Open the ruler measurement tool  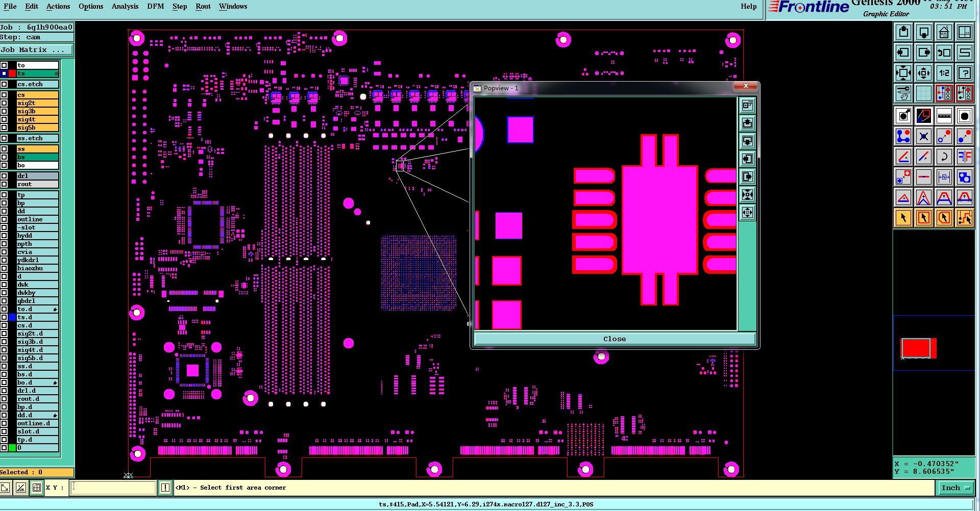coord(944,116)
